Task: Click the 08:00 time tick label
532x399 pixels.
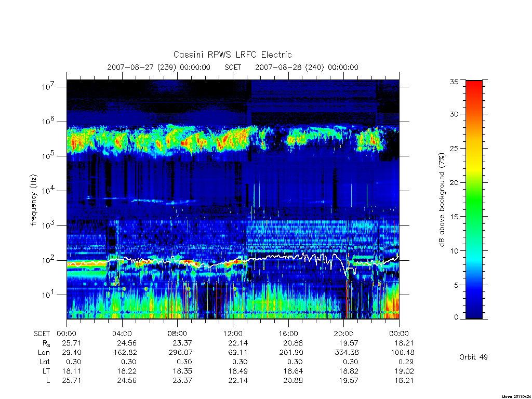Action: tap(178, 334)
